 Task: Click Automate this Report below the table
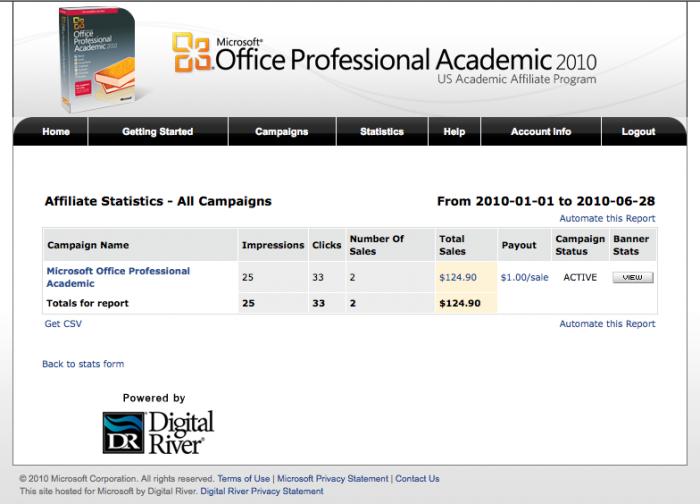(x=607, y=324)
